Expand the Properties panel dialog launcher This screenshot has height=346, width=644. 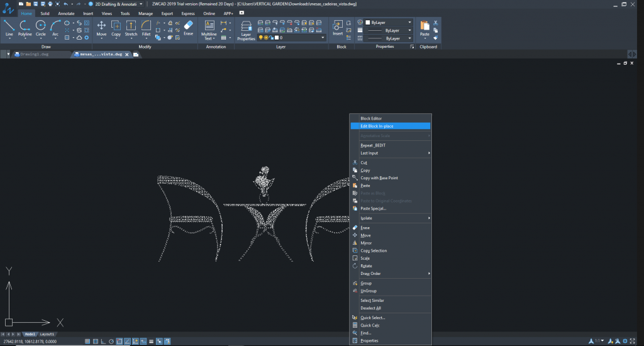(412, 47)
